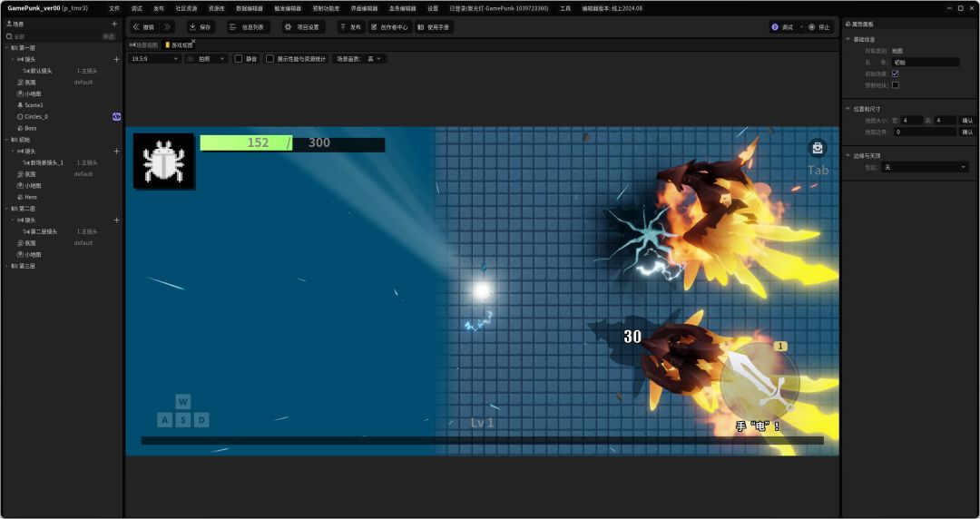The width and height of the screenshot is (980, 519).
Task: Switch to the 场景视图 tab
Action: (x=143, y=44)
